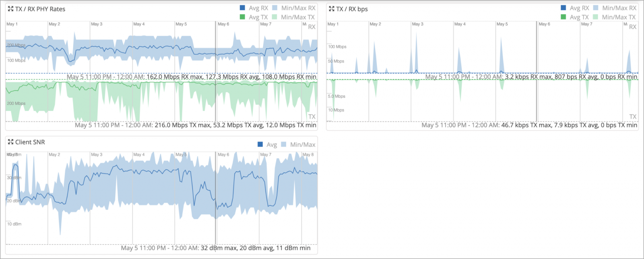Toggle Min/Max RX series label in bps chart
644x259 pixels.
[x=619, y=8]
